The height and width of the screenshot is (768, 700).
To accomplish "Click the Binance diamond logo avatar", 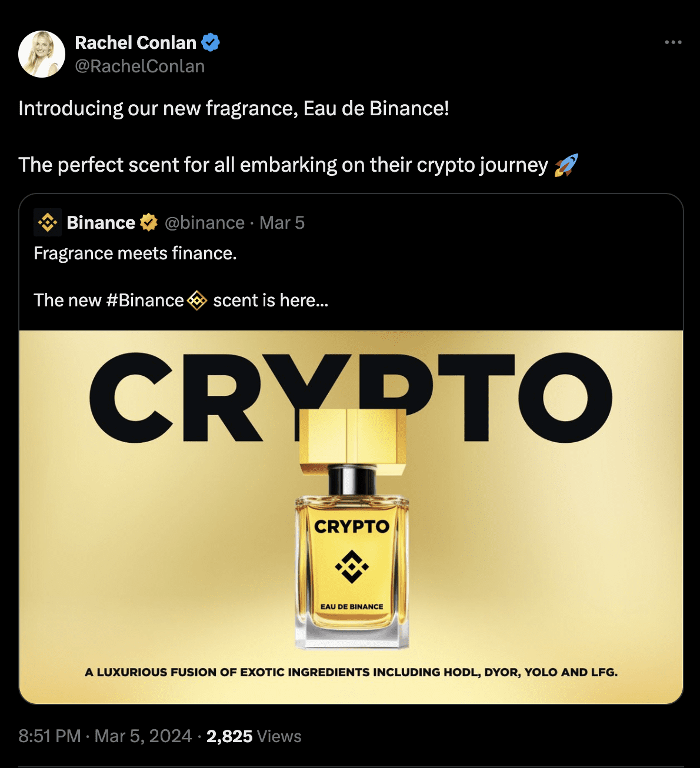I will pos(48,222).
